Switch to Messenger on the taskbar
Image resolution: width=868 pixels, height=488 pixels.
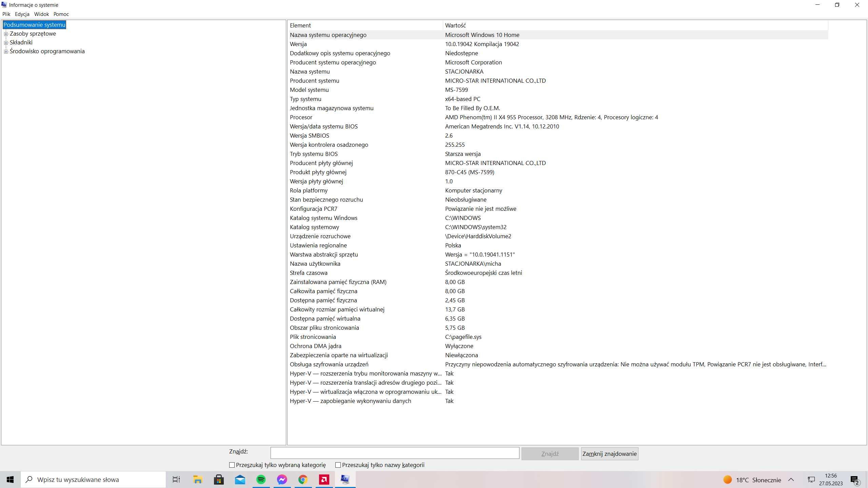click(282, 480)
